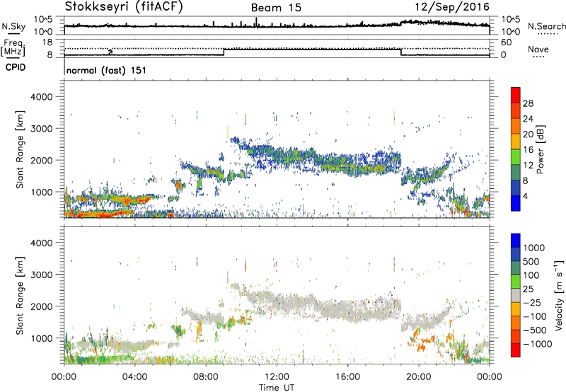The width and height of the screenshot is (566, 392).
Task: Click the "Nave" legend label
Action: point(538,49)
